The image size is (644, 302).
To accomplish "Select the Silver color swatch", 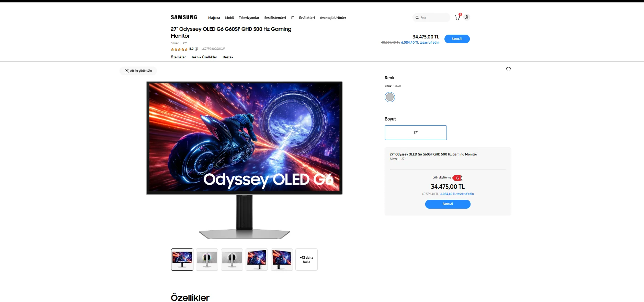I will pyautogui.click(x=390, y=97).
